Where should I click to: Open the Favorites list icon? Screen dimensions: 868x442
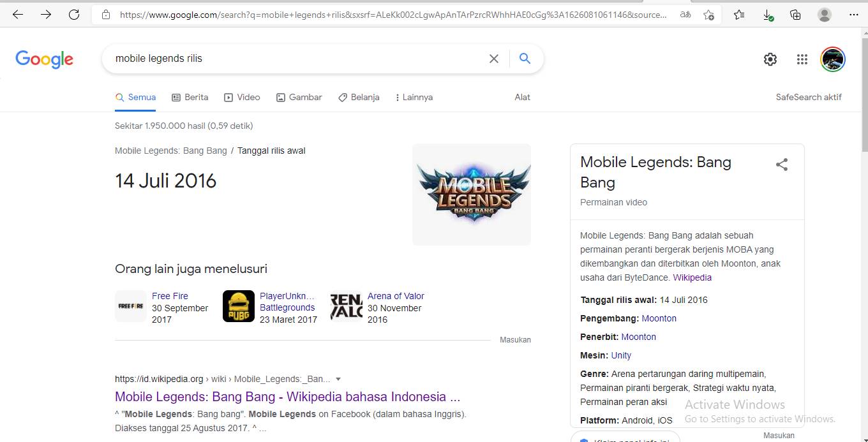(x=739, y=14)
